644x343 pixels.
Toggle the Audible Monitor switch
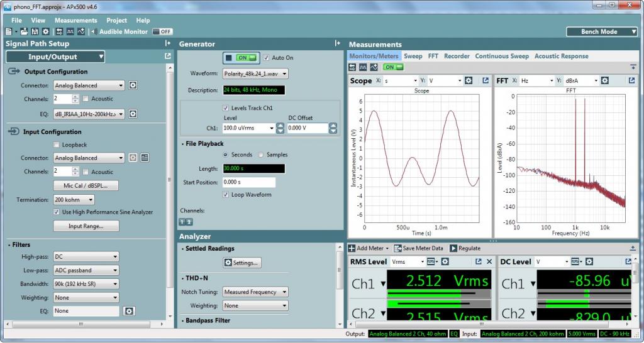pyautogui.click(x=163, y=31)
